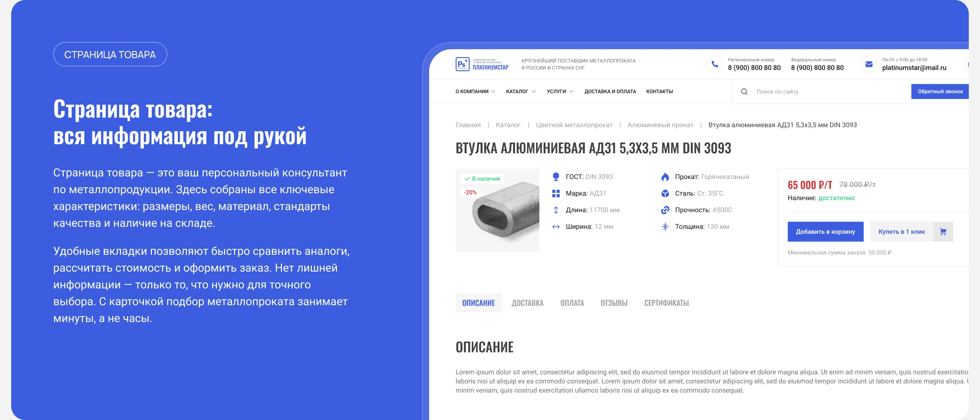The width and height of the screenshot is (980, 420).
Task: Click the mail envelope icon
Action: 869,64
